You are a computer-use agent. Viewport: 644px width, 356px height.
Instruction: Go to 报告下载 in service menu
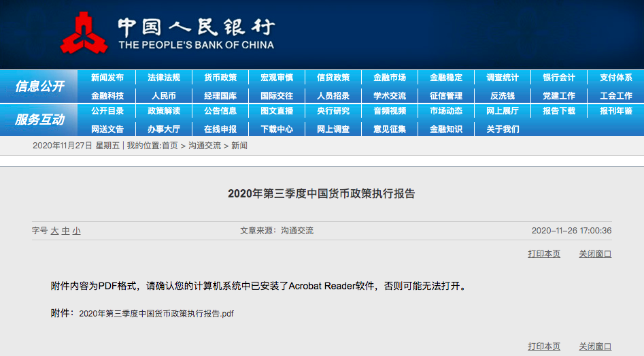(x=559, y=111)
